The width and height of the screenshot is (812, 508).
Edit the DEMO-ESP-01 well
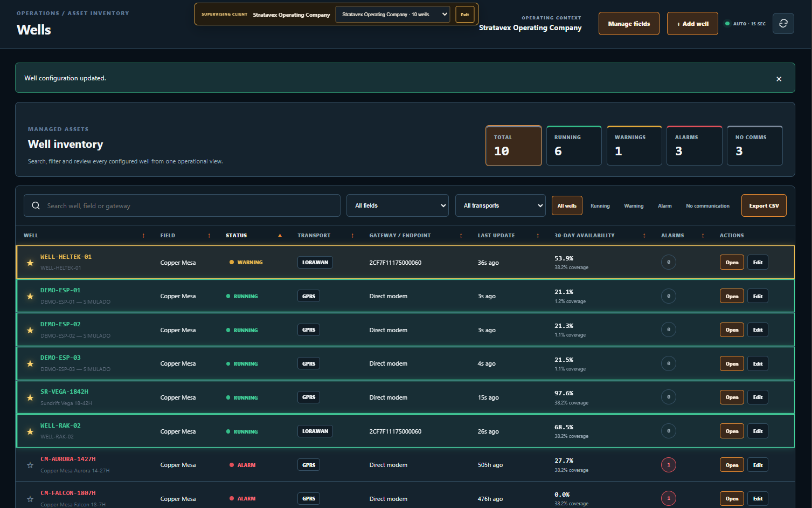(758, 296)
